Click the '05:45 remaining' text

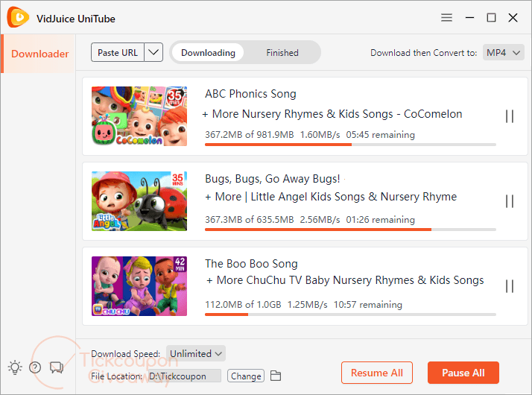coord(380,135)
